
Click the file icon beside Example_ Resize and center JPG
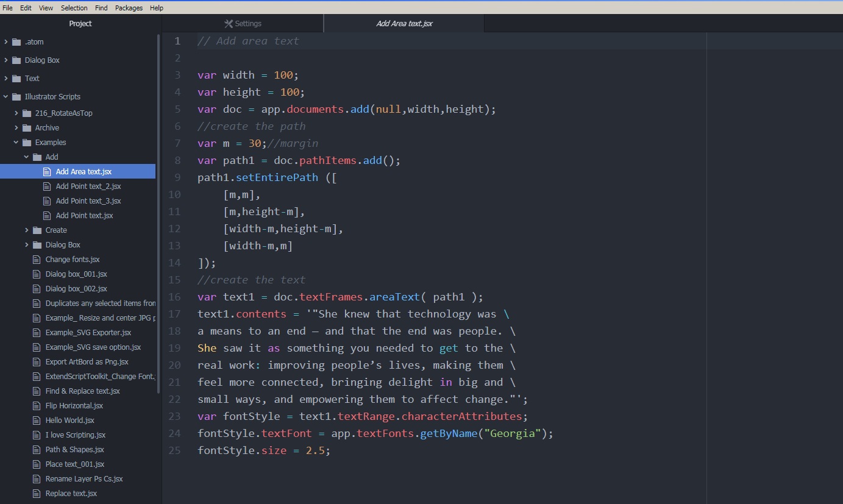(37, 318)
